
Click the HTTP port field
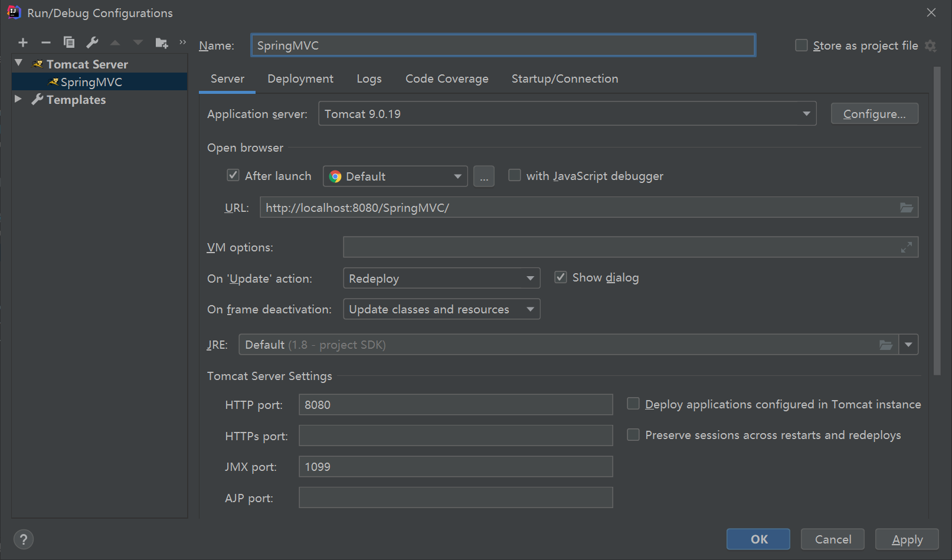tap(456, 405)
